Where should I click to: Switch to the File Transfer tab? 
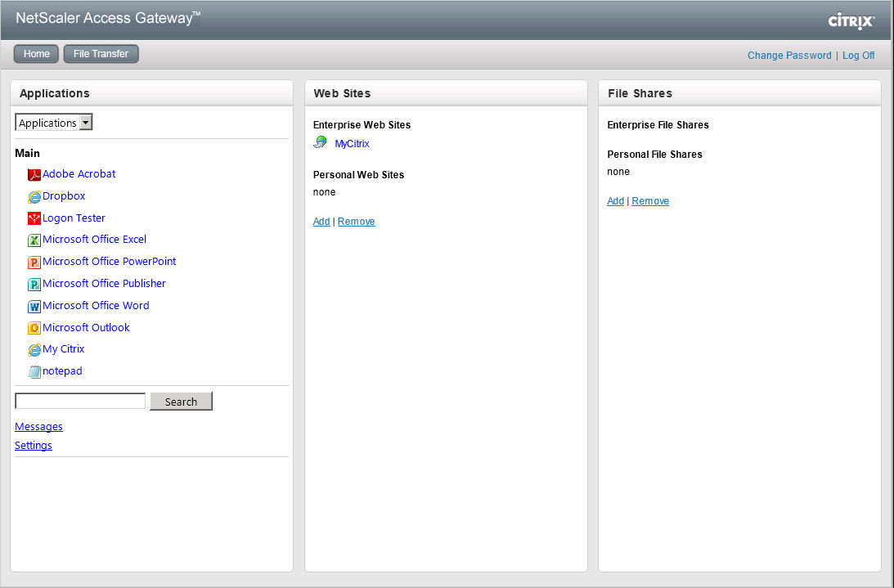pyautogui.click(x=101, y=54)
